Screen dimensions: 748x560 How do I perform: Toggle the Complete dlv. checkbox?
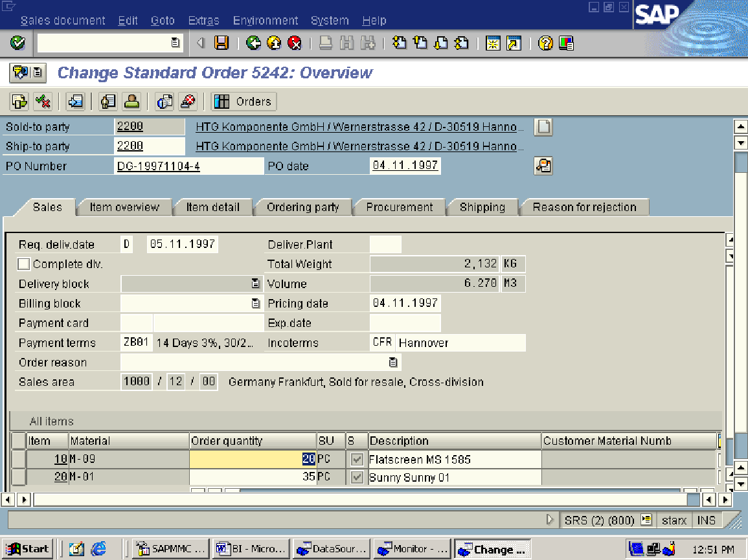click(x=23, y=263)
